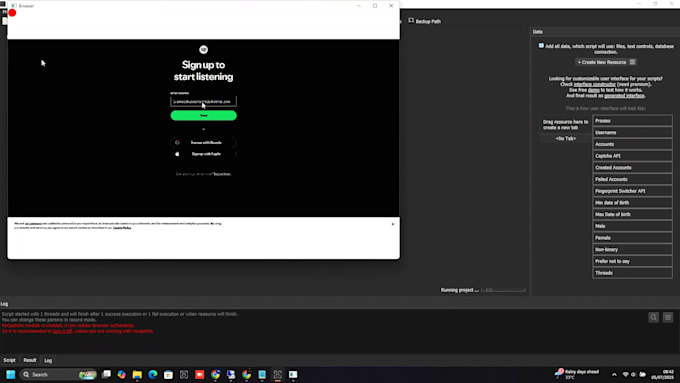Select the No Tab entry

(566, 138)
